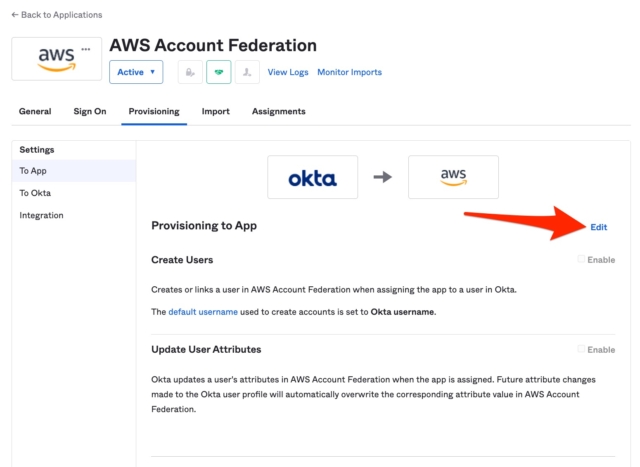Viewport: 640px width, 467px height.
Task: Click the AWS app logo tile
Action: point(57,59)
